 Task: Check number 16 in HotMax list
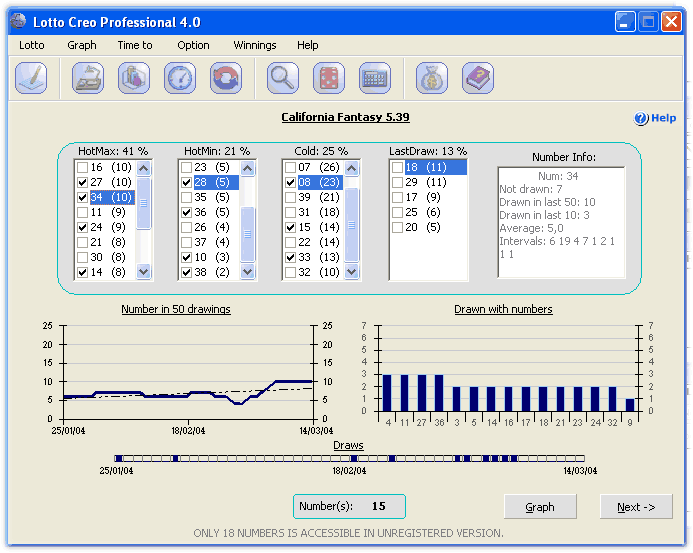pyautogui.click(x=82, y=168)
